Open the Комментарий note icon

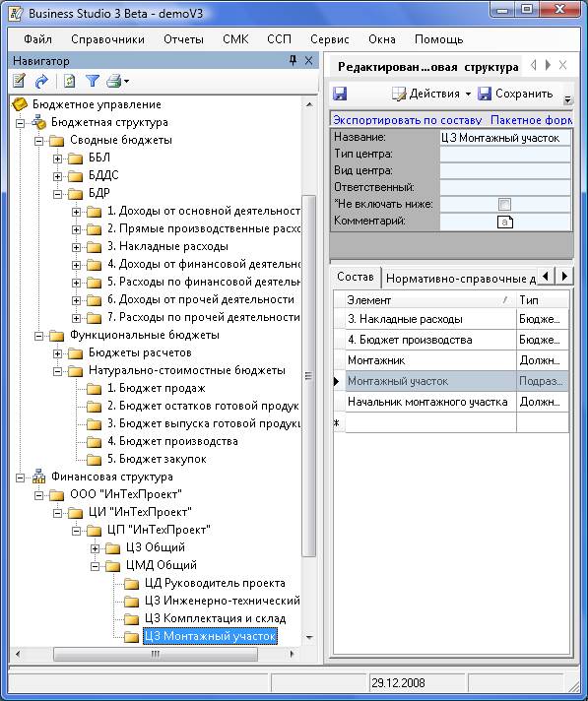pyautogui.click(x=505, y=222)
